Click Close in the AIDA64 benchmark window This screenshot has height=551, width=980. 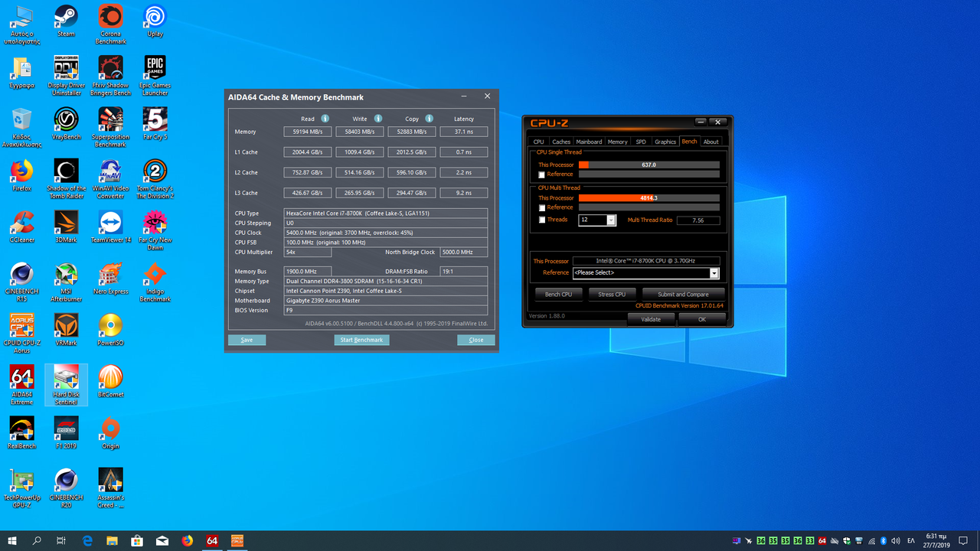476,340
